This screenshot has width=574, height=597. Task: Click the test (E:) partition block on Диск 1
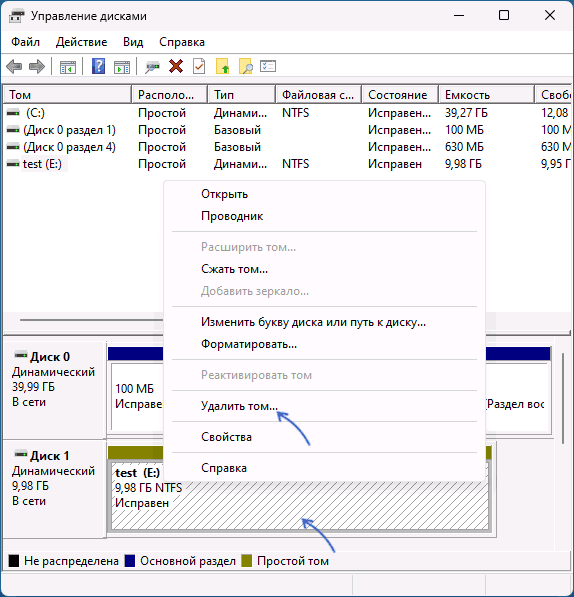point(300,495)
